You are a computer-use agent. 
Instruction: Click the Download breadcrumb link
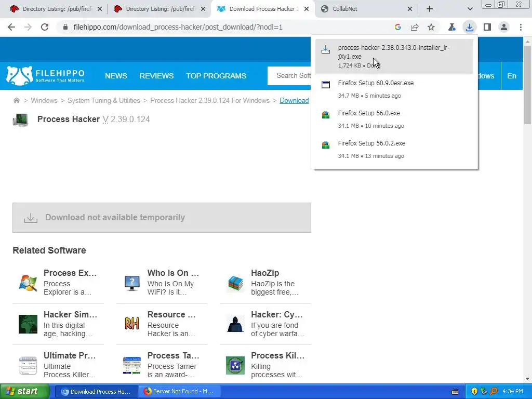pyautogui.click(x=294, y=100)
